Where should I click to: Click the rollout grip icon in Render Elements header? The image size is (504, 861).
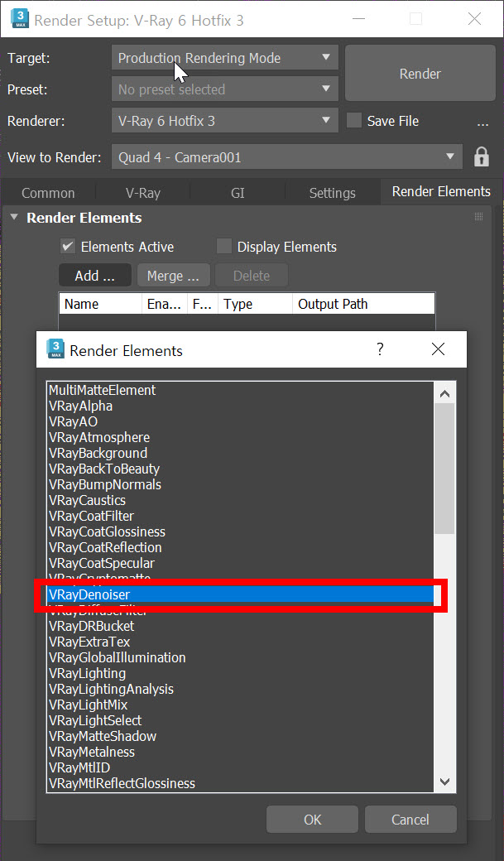pyautogui.click(x=478, y=217)
